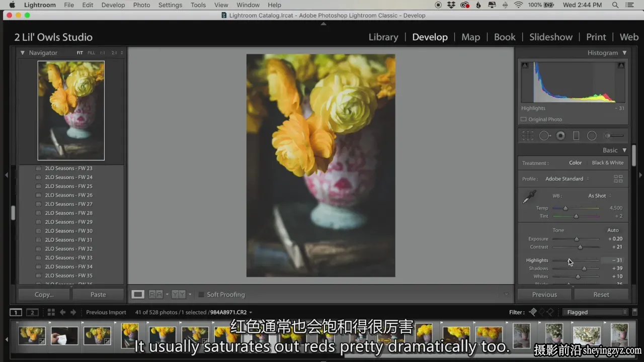Collapse the Basic panel
644x362 pixels.
pyautogui.click(x=624, y=150)
